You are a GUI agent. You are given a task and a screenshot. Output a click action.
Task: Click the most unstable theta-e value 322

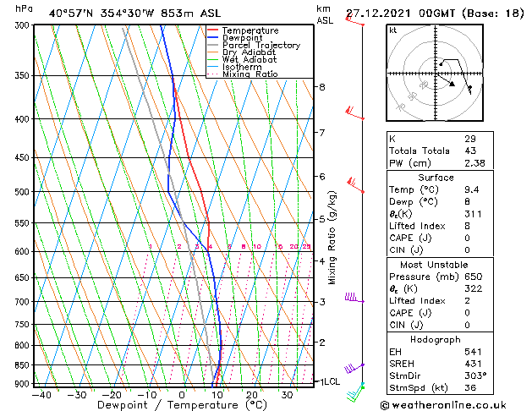(x=474, y=288)
